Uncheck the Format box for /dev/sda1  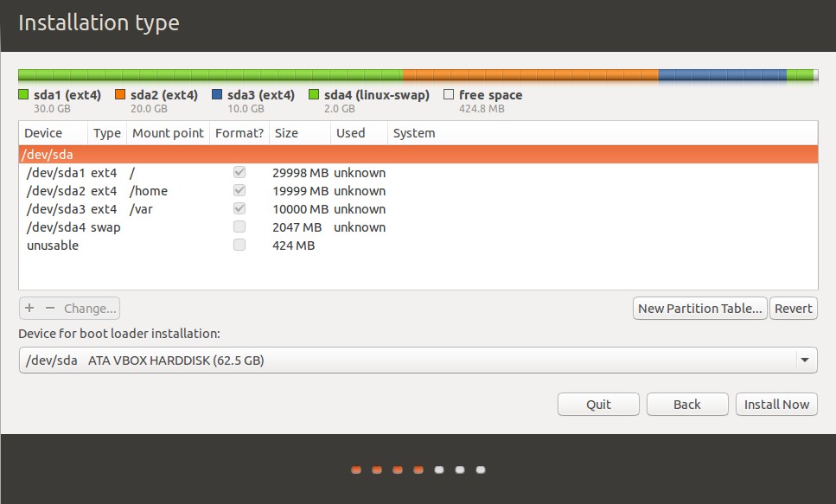pos(239,172)
